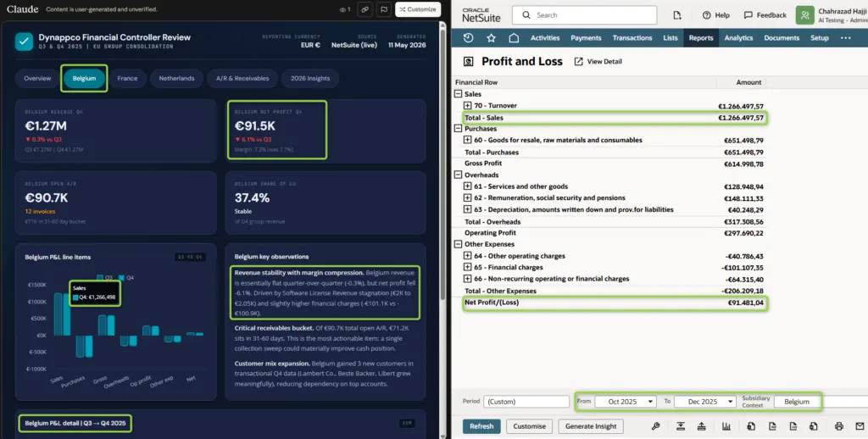This screenshot has width=868, height=439.
Task: Open the green user role avatar icon
Action: pyautogui.click(x=805, y=15)
